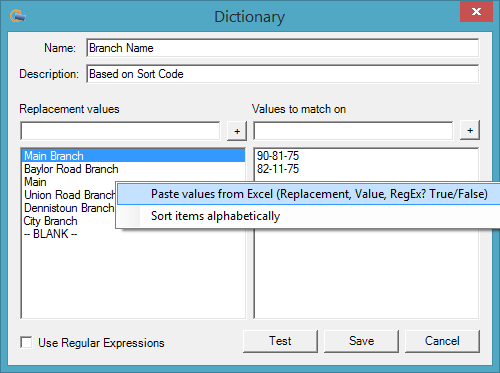This screenshot has width=500, height=373.
Task: Click the application icon in title bar
Action: pos(18,16)
